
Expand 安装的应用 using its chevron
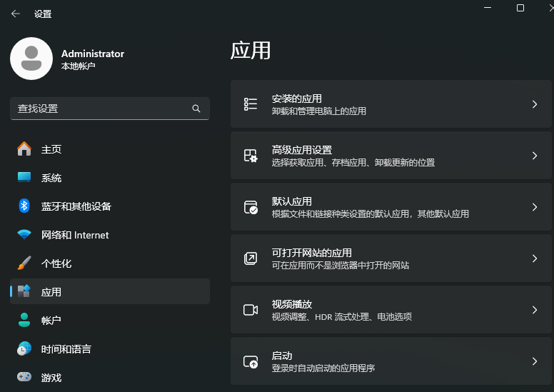pyautogui.click(x=534, y=104)
